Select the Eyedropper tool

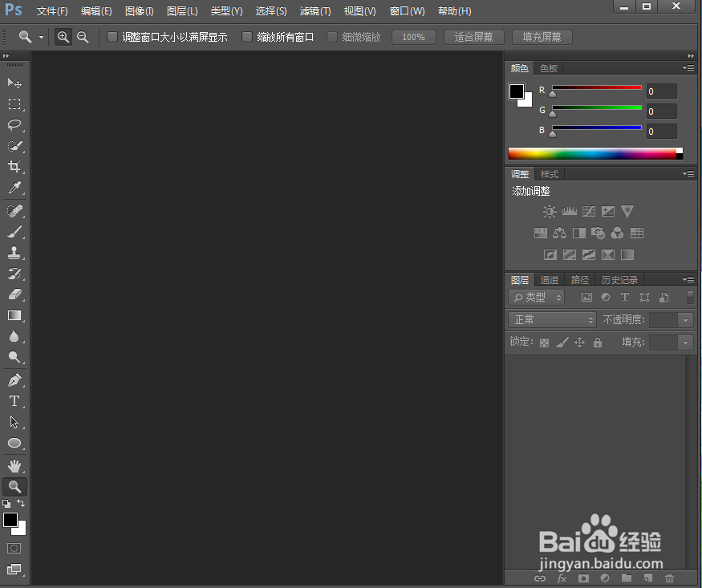click(14, 188)
